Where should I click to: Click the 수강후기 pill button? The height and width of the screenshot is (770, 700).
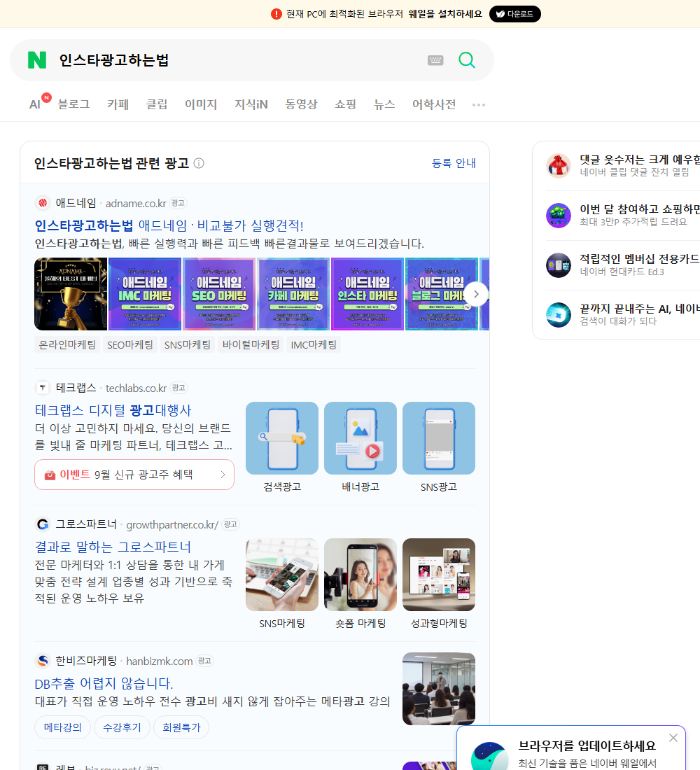[122, 727]
